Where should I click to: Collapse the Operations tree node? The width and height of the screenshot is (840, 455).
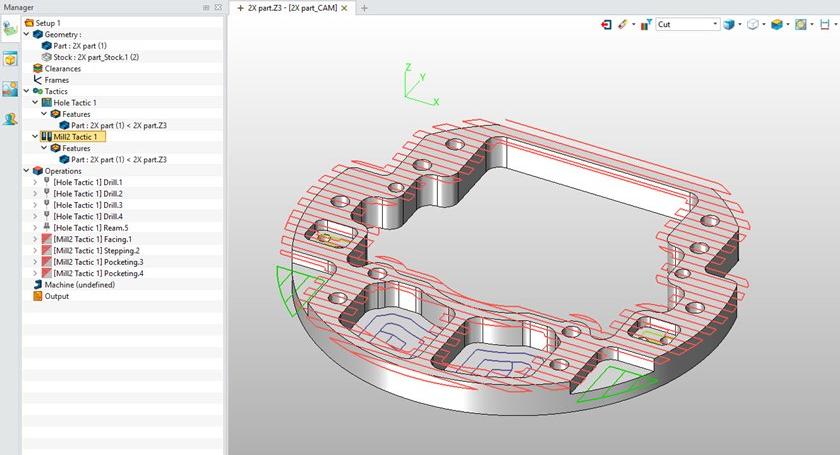click(27, 171)
